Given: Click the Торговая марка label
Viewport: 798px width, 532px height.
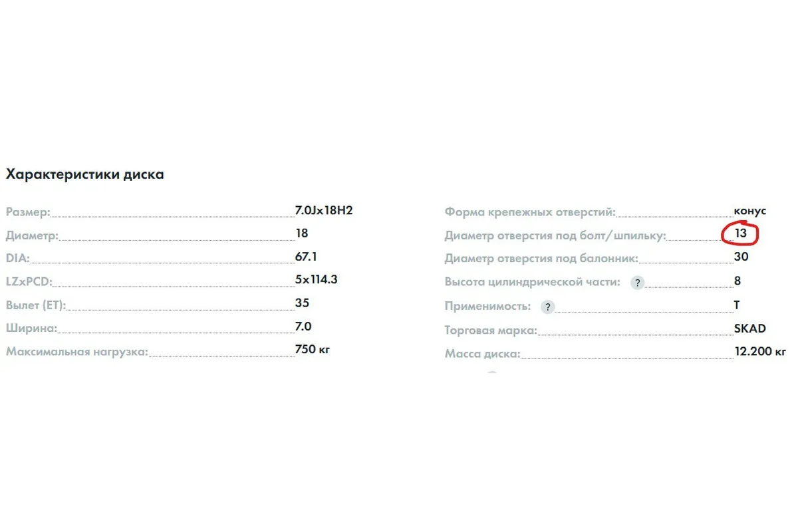Looking at the screenshot, I should (491, 331).
